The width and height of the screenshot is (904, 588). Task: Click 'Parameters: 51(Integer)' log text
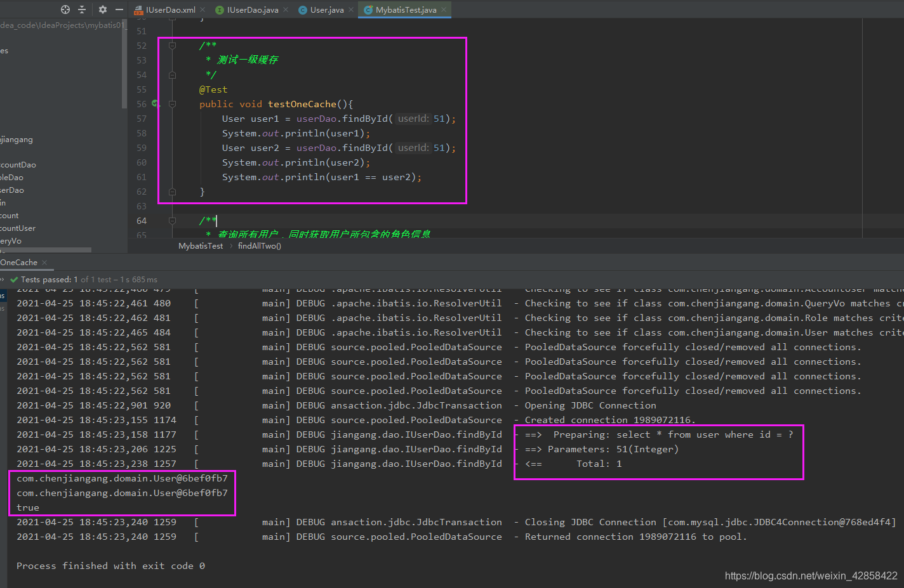[613, 449]
